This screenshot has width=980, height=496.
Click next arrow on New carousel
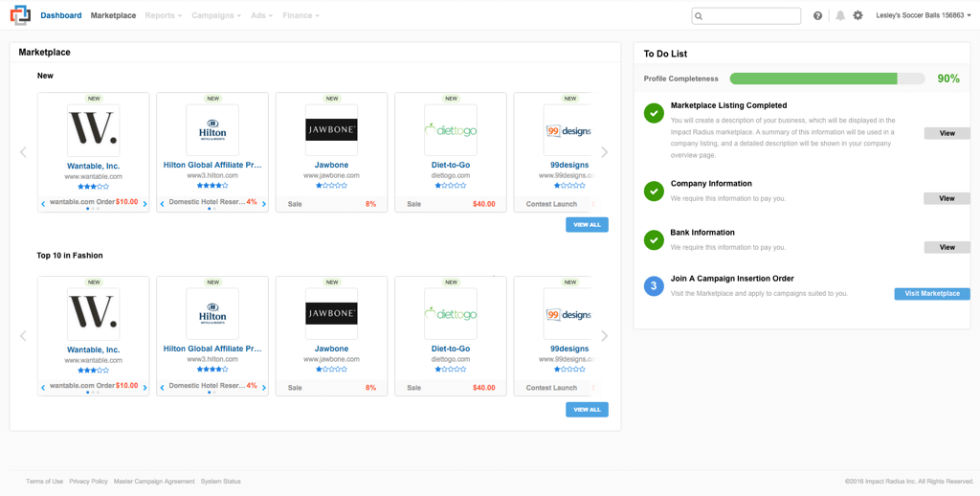[604, 152]
